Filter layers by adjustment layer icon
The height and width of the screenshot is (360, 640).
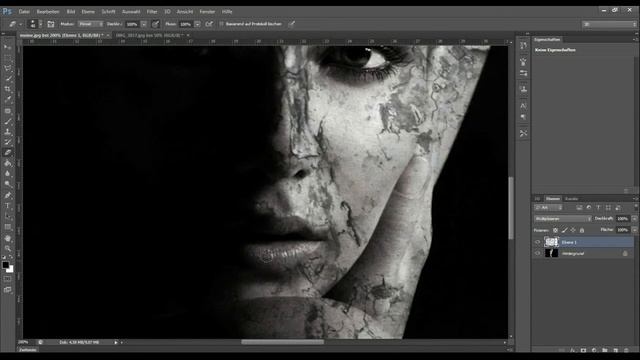coord(589,208)
